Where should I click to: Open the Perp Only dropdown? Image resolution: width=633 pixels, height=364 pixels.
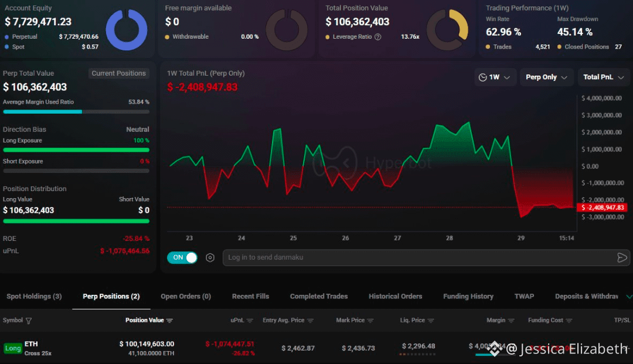(546, 77)
